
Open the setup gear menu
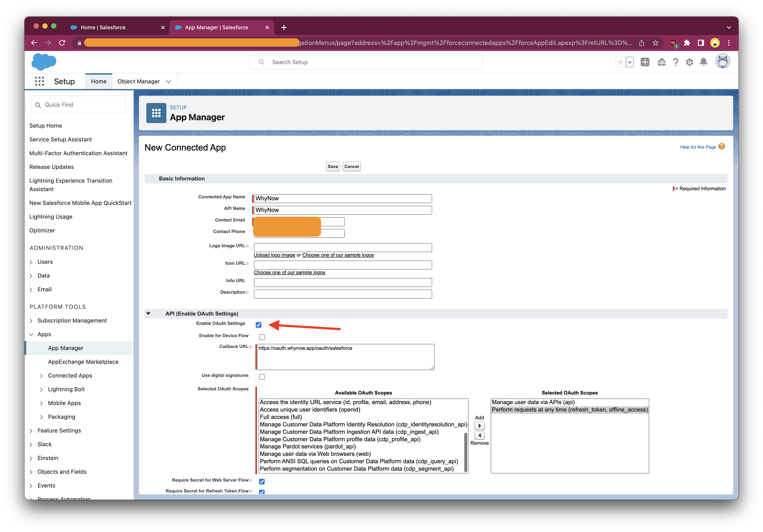pyautogui.click(x=690, y=62)
